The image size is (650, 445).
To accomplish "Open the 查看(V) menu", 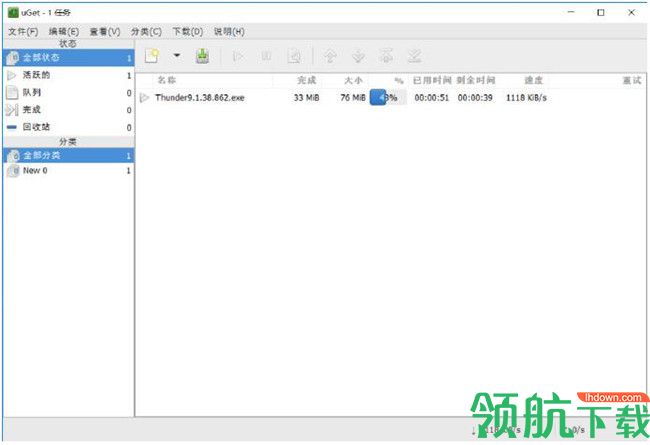I will tap(105, 32).
